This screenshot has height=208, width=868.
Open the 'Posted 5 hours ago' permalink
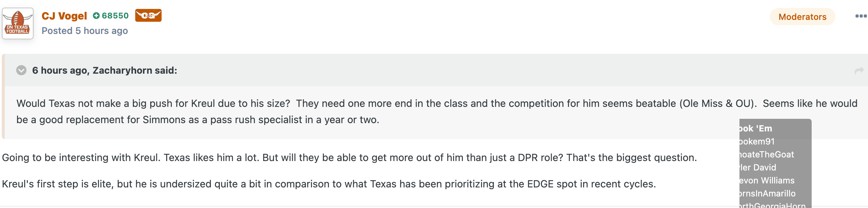click(x=85, y=31)
